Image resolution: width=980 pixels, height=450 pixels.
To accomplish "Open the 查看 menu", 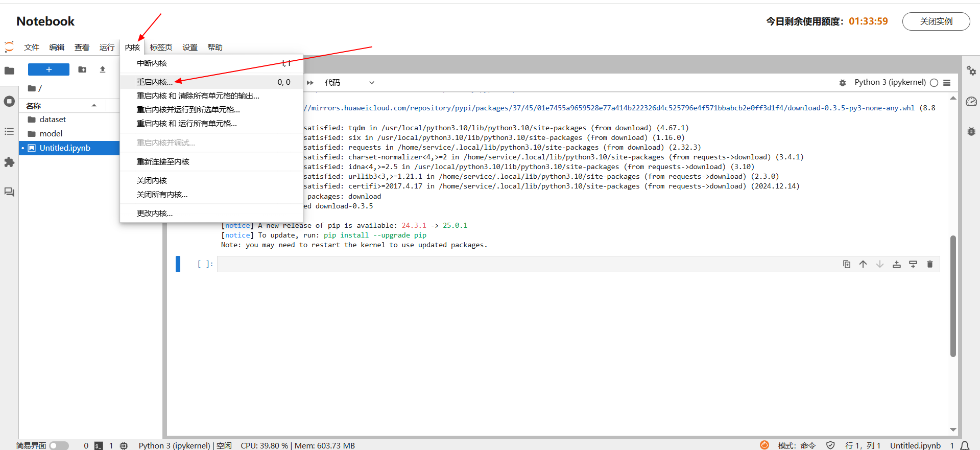I will 82,48.
